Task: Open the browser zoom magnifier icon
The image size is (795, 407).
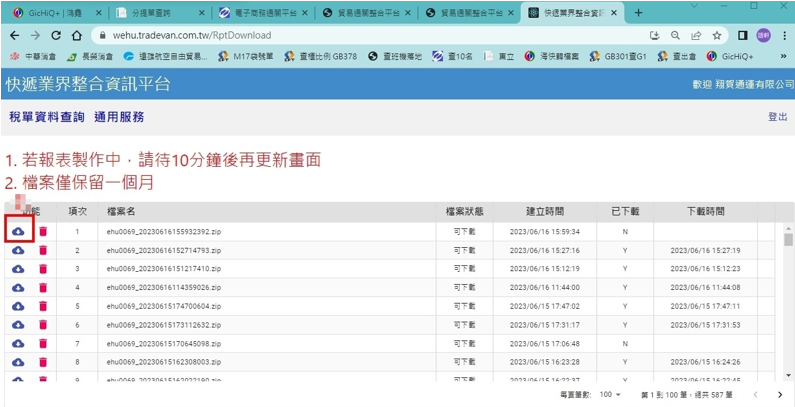Action: (677, 35)
